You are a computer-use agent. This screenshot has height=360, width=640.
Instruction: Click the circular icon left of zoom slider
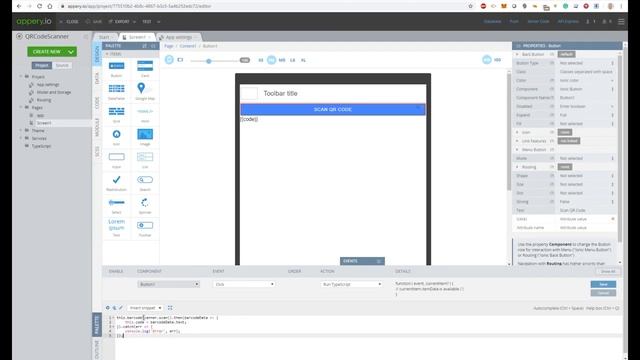coord(169,60)
